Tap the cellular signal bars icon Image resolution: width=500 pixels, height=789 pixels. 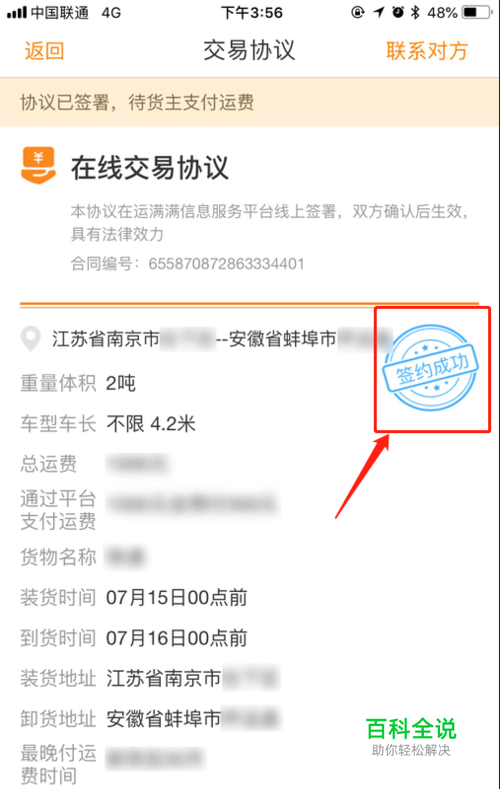16,12
